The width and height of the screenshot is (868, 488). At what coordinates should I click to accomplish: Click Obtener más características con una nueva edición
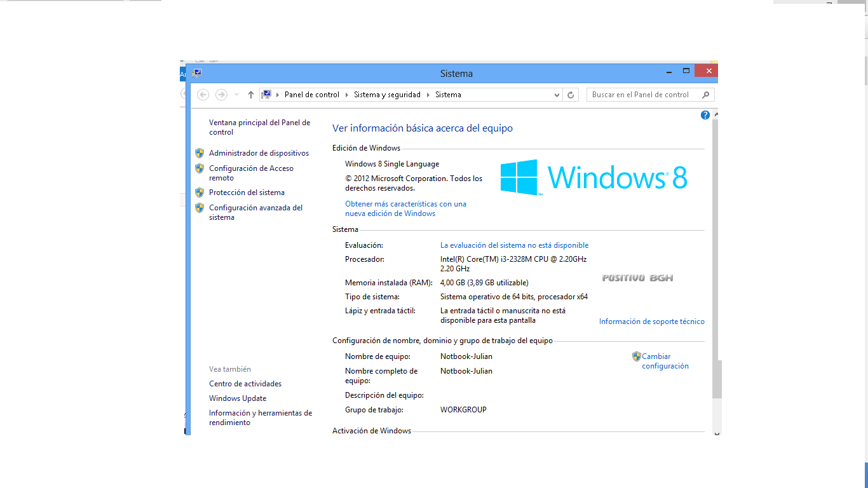click(x=405, y=208)
